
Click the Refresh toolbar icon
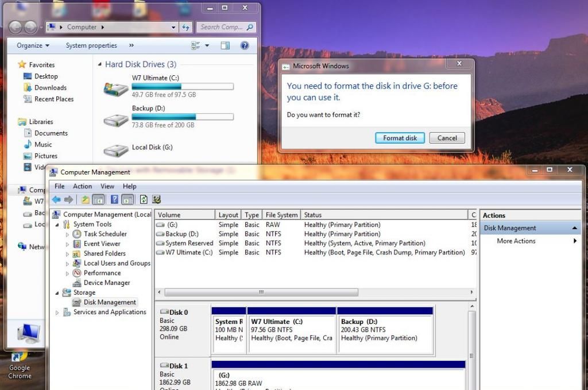tap(144, 199)
